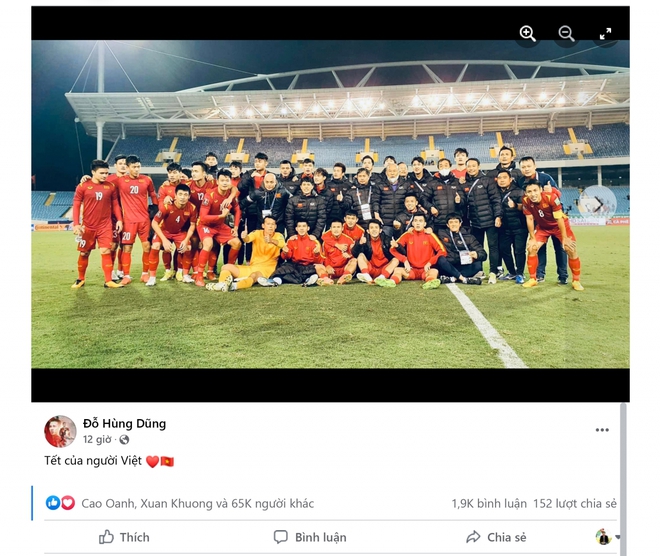Click the red heart reaction icon

[x=68, y=503]
